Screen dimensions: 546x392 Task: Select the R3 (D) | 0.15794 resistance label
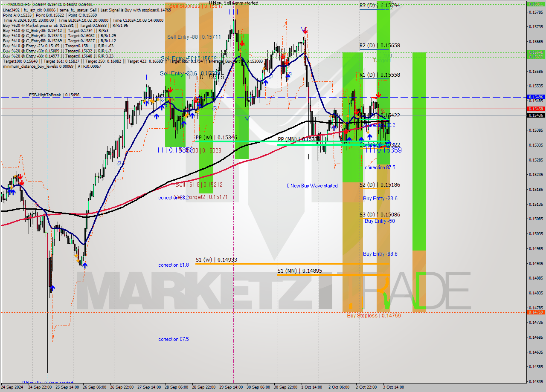tap(380, 6)
